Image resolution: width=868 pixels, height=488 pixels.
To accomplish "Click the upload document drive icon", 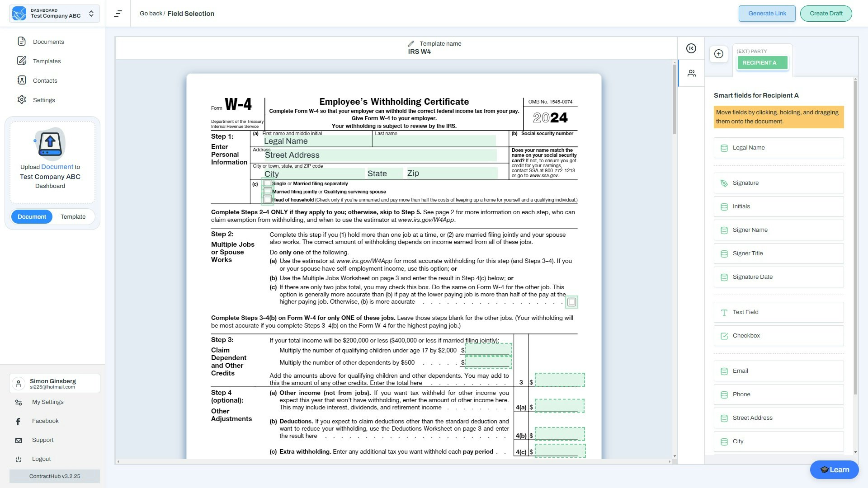I will coord(50,144).
